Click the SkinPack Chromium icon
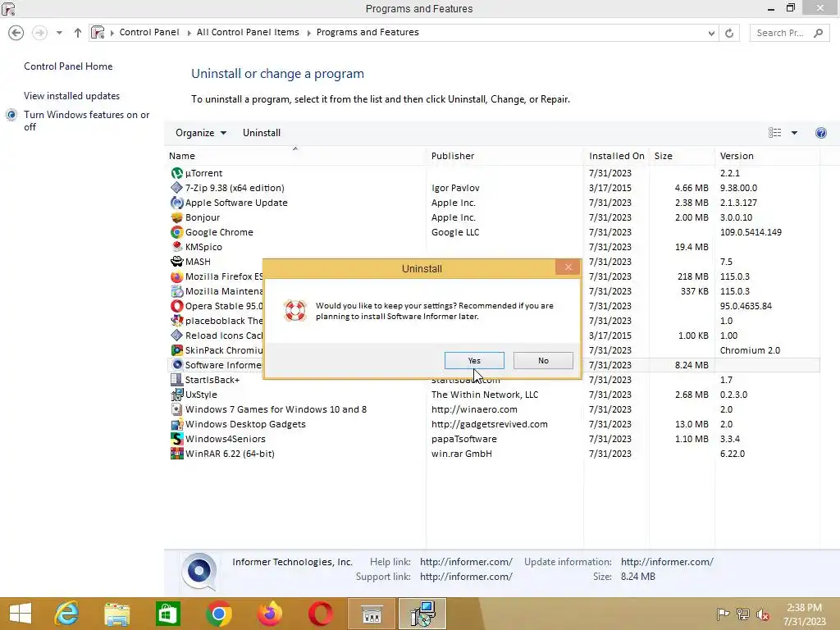840x630 pixels. click(177, 349)
